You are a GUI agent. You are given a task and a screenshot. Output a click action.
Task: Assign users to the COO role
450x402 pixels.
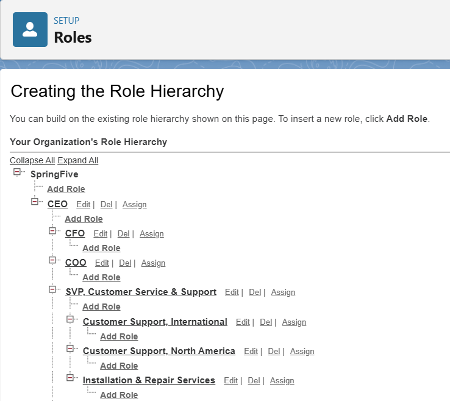coord(153,263)
